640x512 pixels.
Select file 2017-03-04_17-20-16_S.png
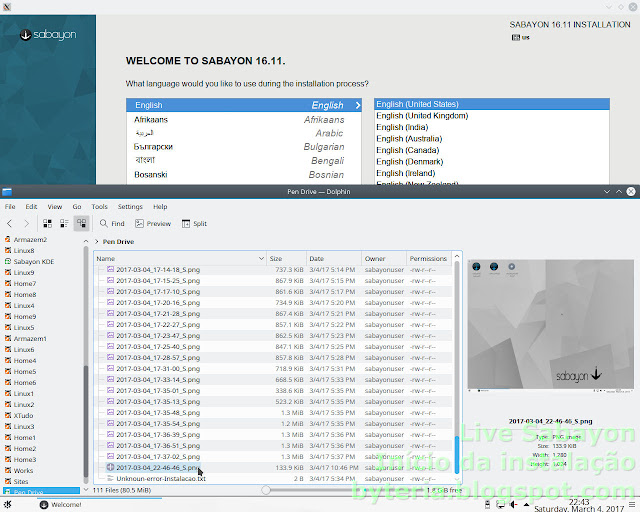[x=158, y=303]
